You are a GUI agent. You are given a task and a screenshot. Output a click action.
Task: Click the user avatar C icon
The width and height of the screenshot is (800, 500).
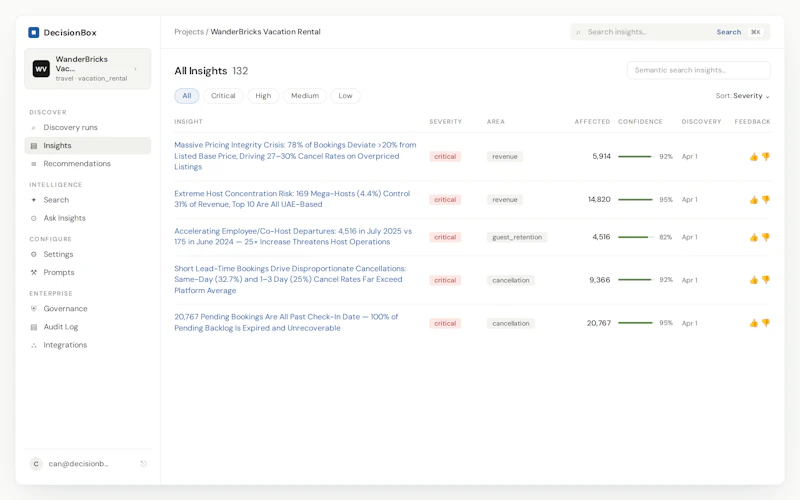pyautogui.click(x=36, y=464)
